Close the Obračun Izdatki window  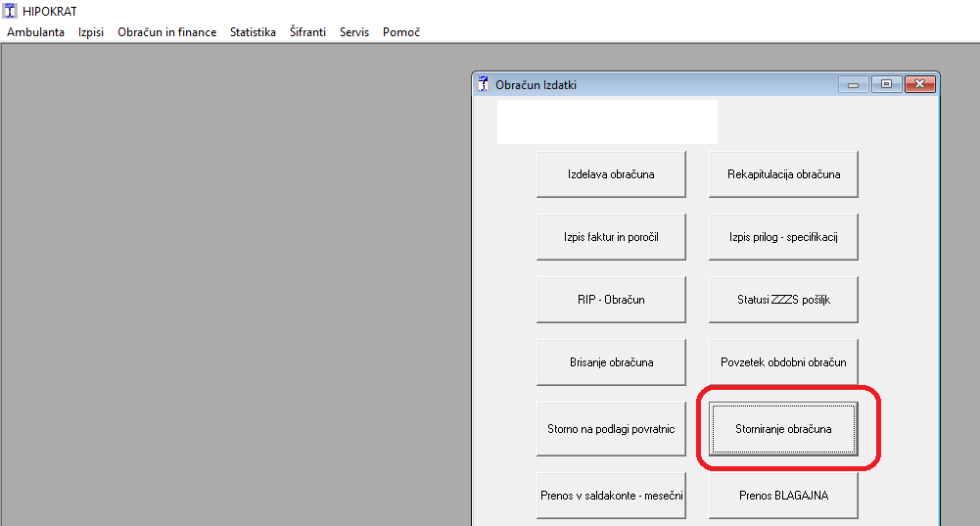[920, 84]
